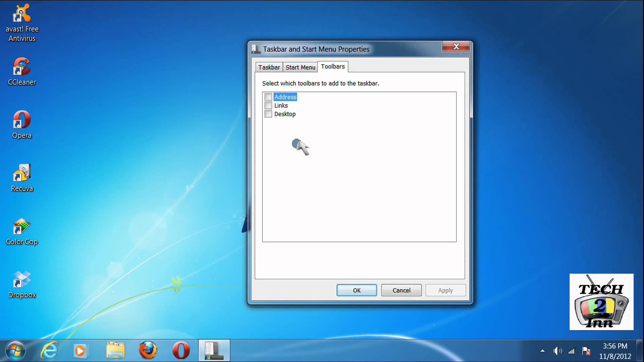Click the Start Menu button
This screenshot has height=362, width=644.
tap(15, 351)
